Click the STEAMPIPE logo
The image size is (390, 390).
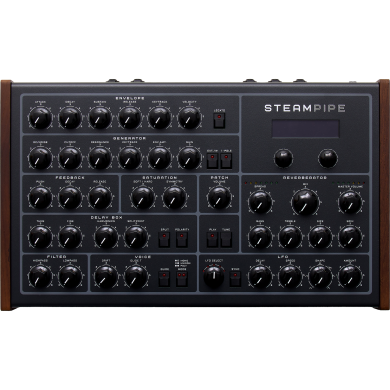point(305,108)
